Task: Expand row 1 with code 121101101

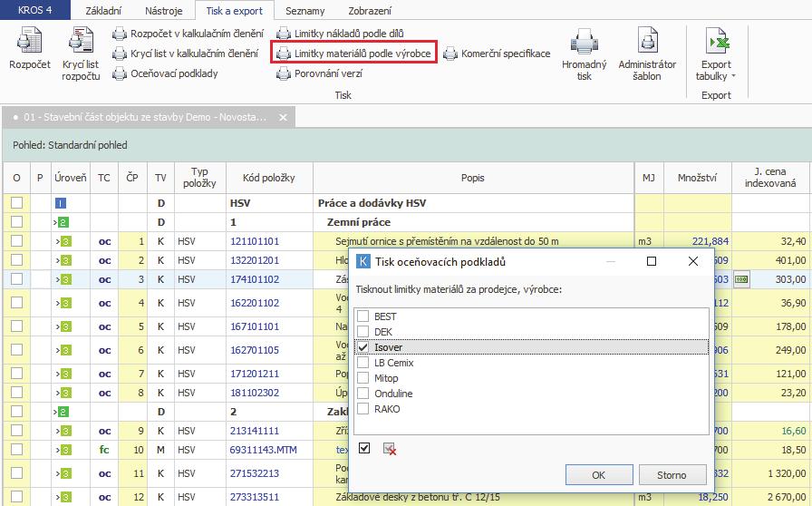Action: click(x=58, y=241)
